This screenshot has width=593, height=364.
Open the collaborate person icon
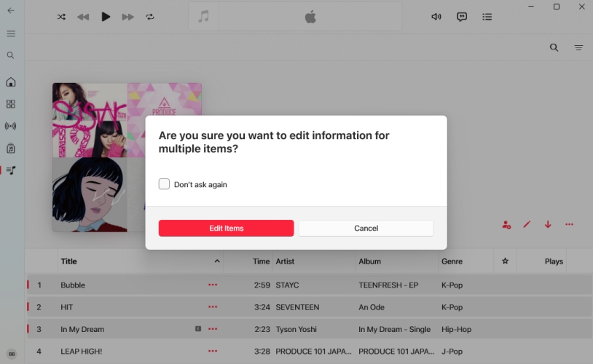pos(506,224)
